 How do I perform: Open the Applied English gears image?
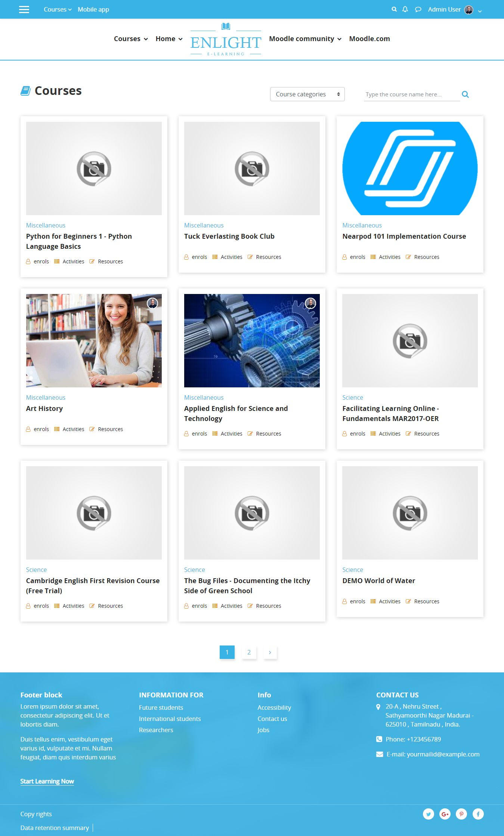click(252, 341)
